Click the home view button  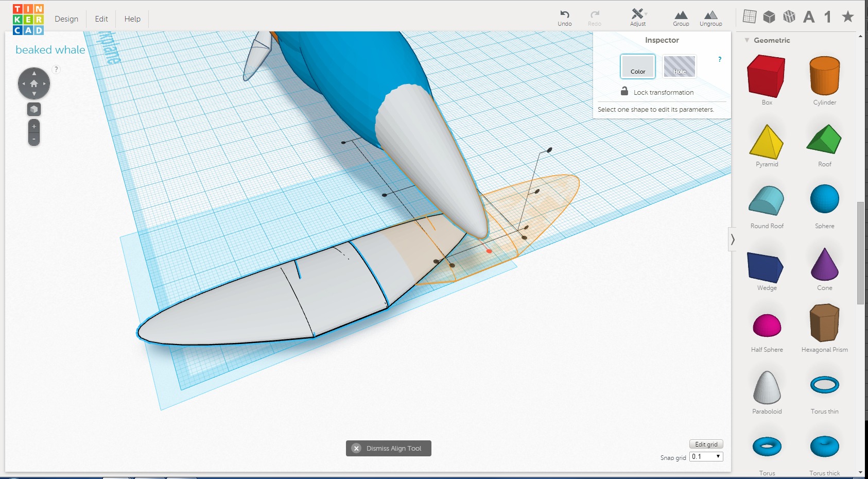click(x=34, y=83)
